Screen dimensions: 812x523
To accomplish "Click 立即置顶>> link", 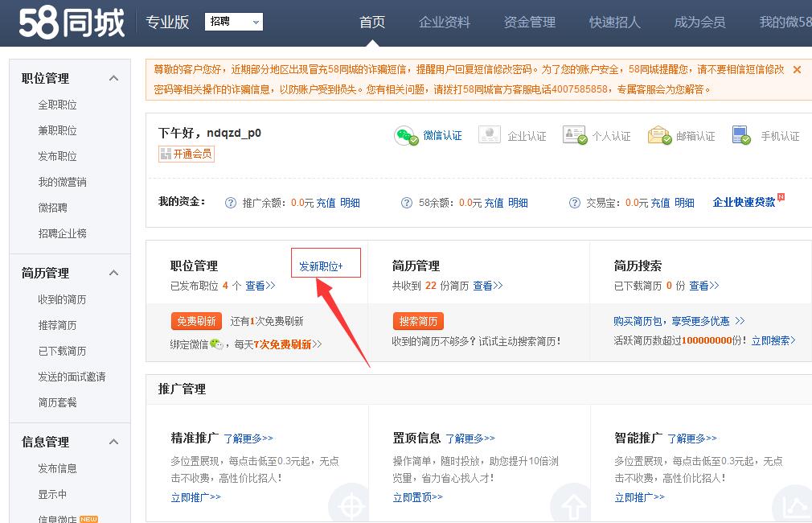I will click(418, 497).
